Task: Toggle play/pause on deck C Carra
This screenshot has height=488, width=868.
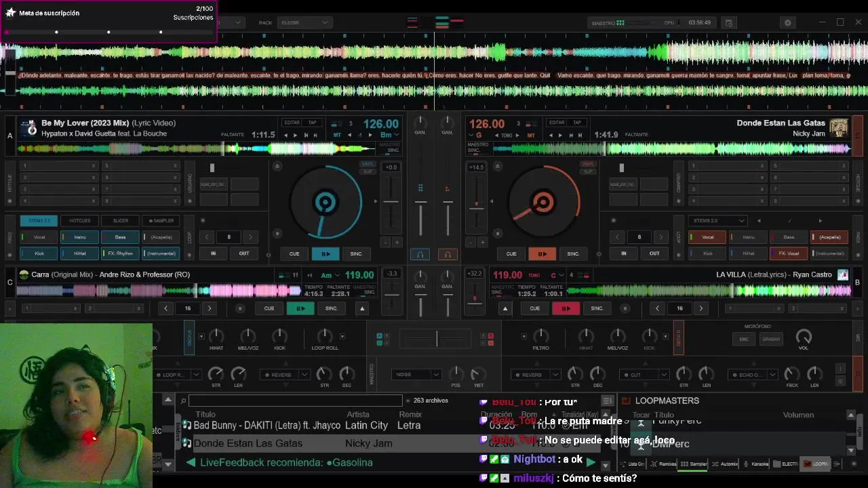Action: [300, 308]
